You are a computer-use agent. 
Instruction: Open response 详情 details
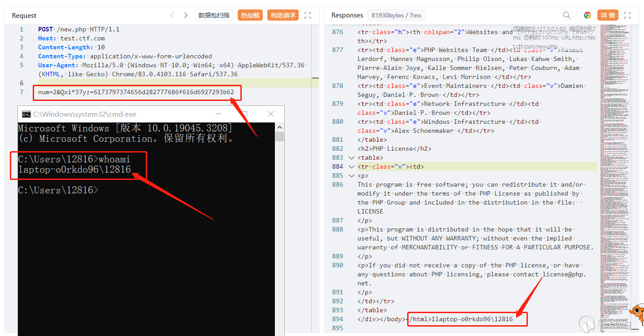(608, 15)
